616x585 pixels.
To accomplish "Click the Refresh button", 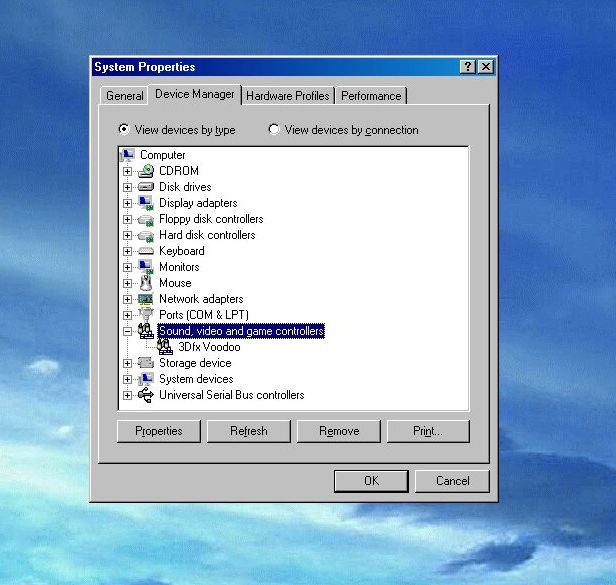I will [x=249, y=431].
